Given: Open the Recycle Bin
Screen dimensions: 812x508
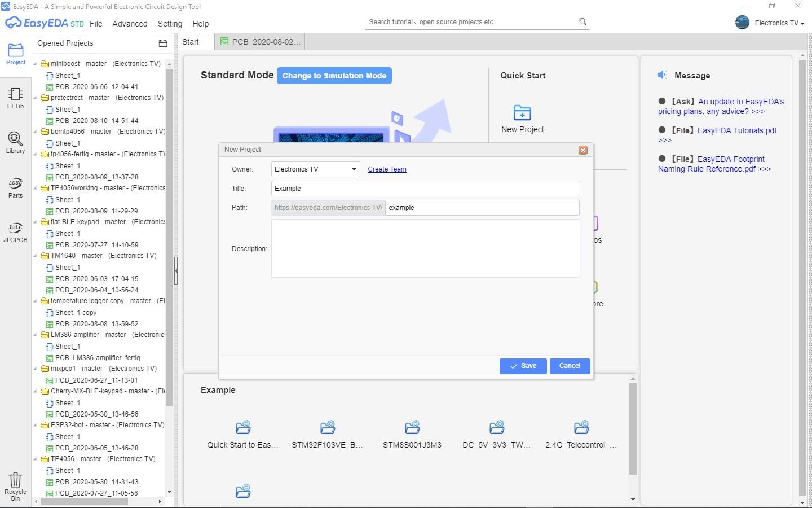Looking at the screenshot, I should (x=16, y=487).
